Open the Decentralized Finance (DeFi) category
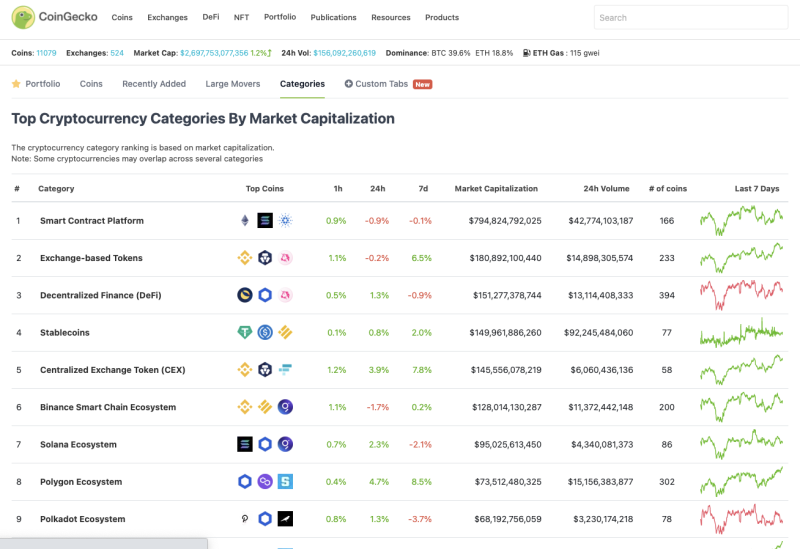 [x=101, y=295]
